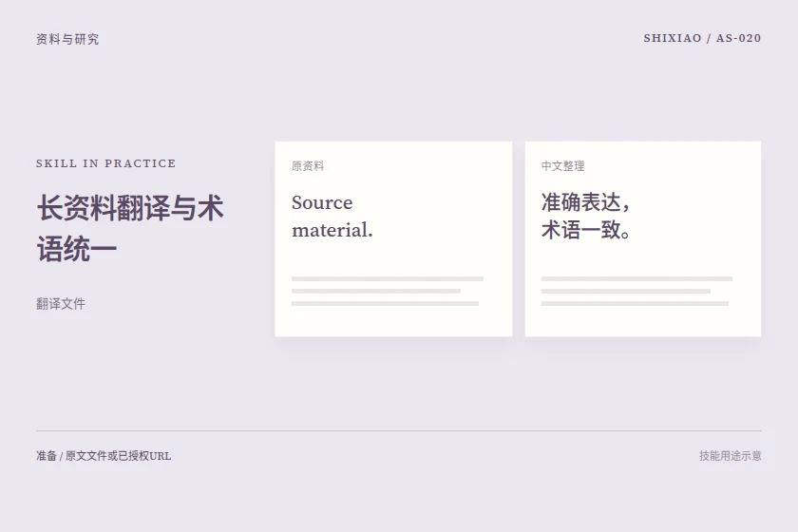The height and width of the screenshot is (532, 798).
Task: Click the 资料与研究 header label
Action: point(67,39)
